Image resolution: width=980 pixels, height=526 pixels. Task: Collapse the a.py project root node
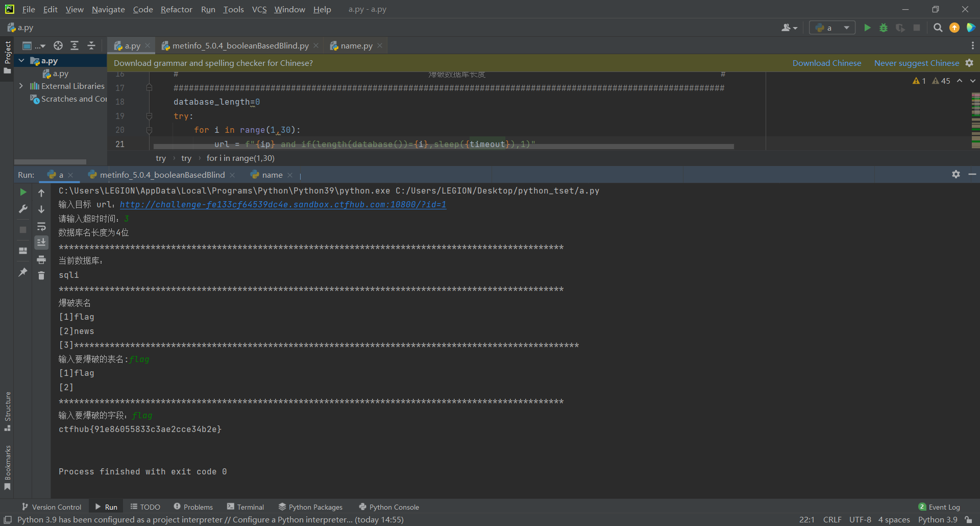click(21, 60)
